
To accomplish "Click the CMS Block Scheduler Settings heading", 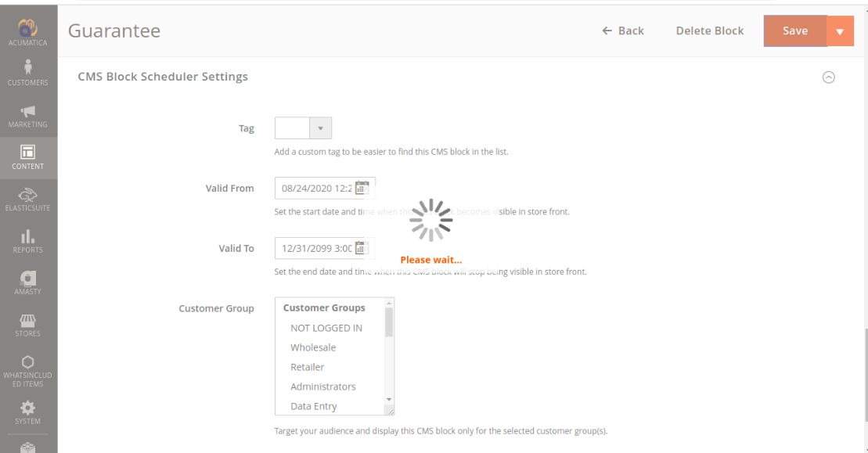I will (163, 77).
